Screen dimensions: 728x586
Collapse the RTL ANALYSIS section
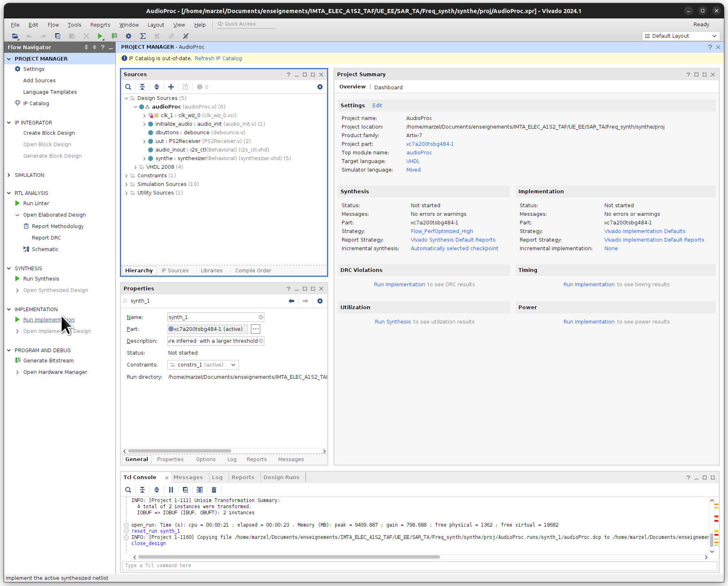(9, 193)
